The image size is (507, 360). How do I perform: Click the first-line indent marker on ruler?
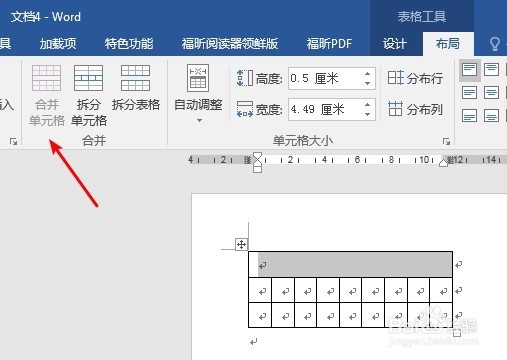pyautogui.click(x=257, y=156)
